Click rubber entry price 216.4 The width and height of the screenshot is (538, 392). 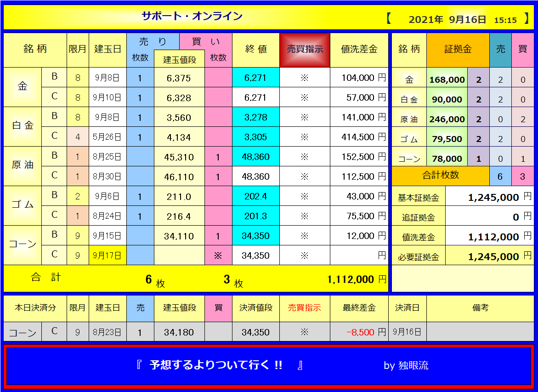pos(180,216)
